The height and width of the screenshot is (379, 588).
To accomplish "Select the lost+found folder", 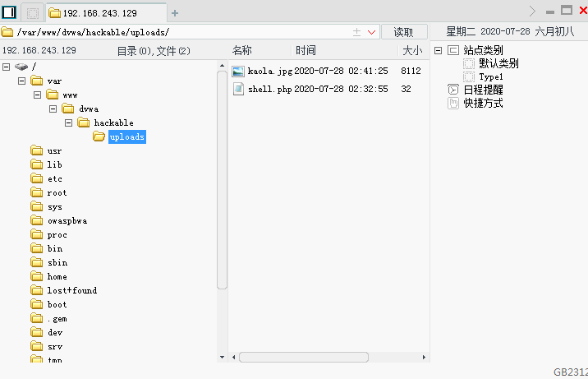I will pos(72,290).
